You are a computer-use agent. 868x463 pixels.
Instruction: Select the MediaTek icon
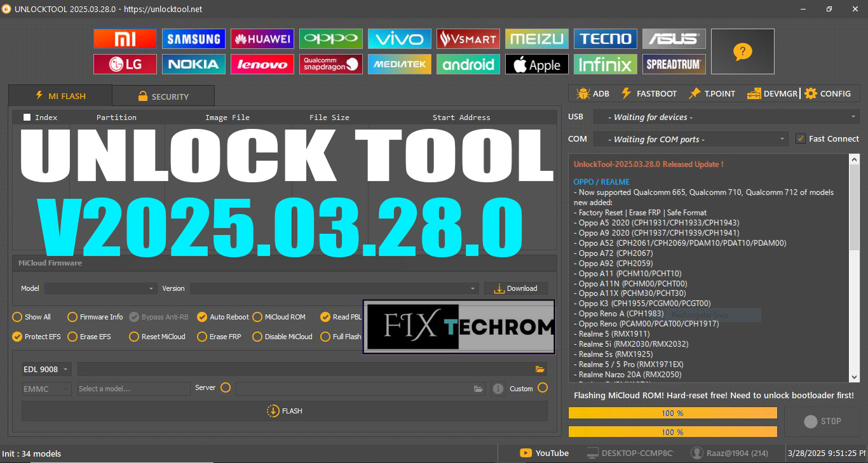400,64
